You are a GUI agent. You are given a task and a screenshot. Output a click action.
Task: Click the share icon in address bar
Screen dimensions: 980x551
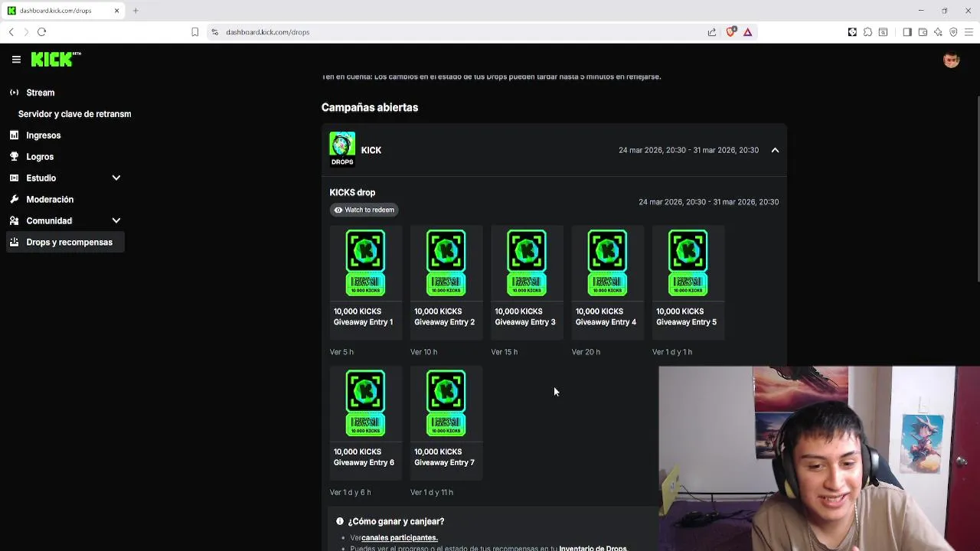click(x=712, y=32)
